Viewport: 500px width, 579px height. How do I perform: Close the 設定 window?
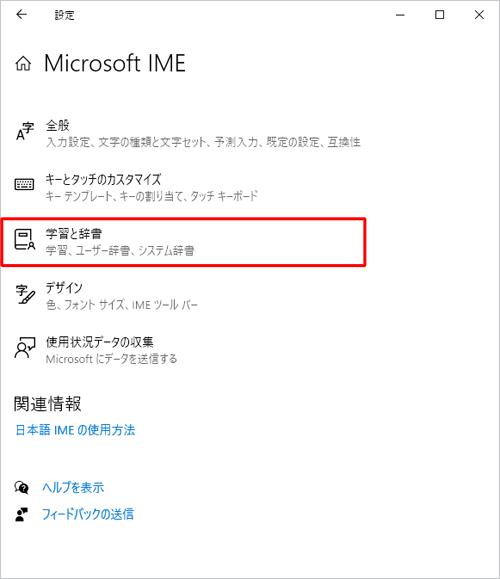coord(479,15)
